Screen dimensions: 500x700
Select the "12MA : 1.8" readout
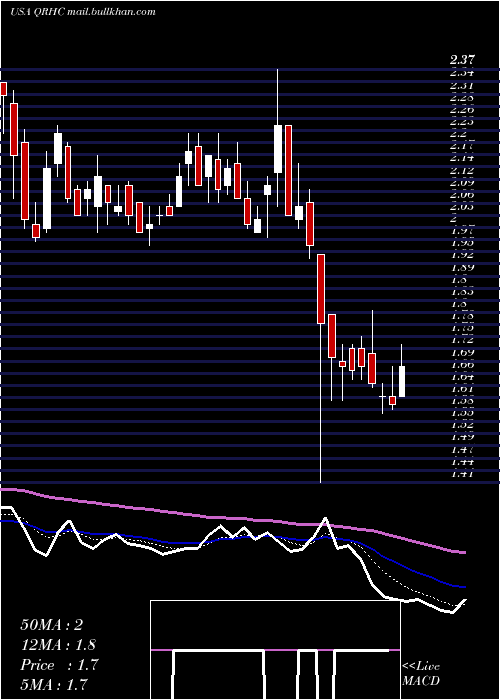click(58, 645)
